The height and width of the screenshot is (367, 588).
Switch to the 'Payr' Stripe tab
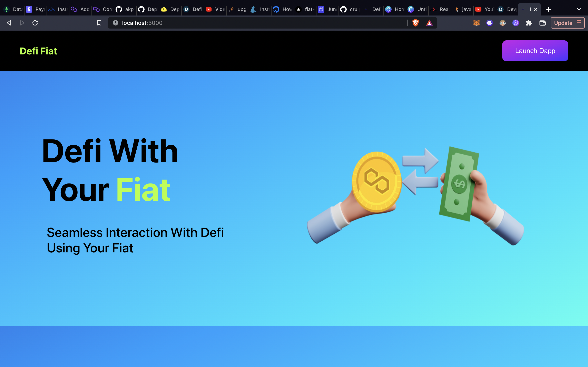point(36,9)
